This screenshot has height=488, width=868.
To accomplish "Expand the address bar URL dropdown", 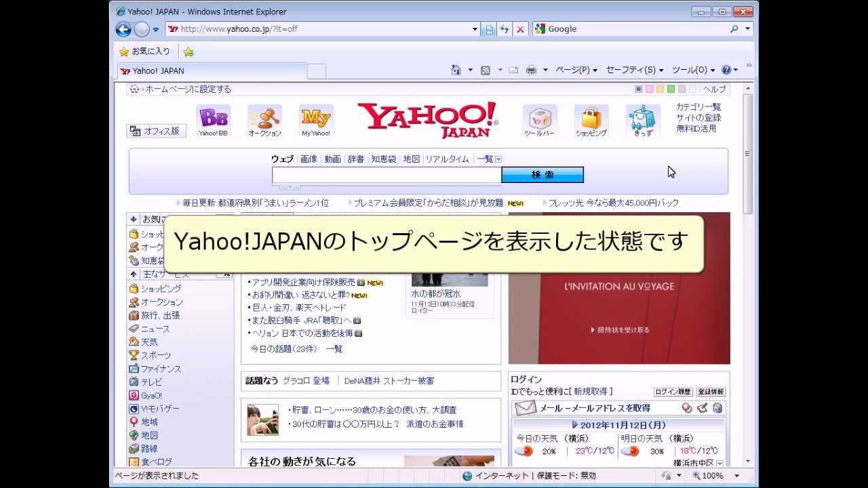I will [475, 29].
